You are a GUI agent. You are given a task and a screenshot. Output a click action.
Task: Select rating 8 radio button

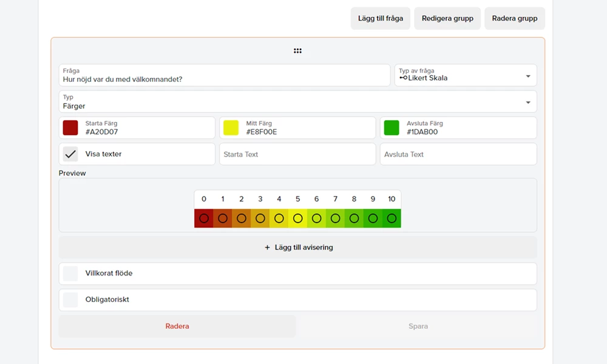coord(354,218)
